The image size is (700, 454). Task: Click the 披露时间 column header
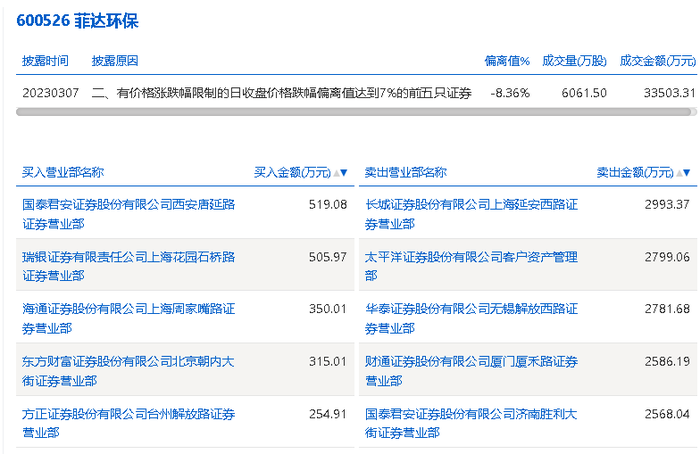[x=46, y=61]
